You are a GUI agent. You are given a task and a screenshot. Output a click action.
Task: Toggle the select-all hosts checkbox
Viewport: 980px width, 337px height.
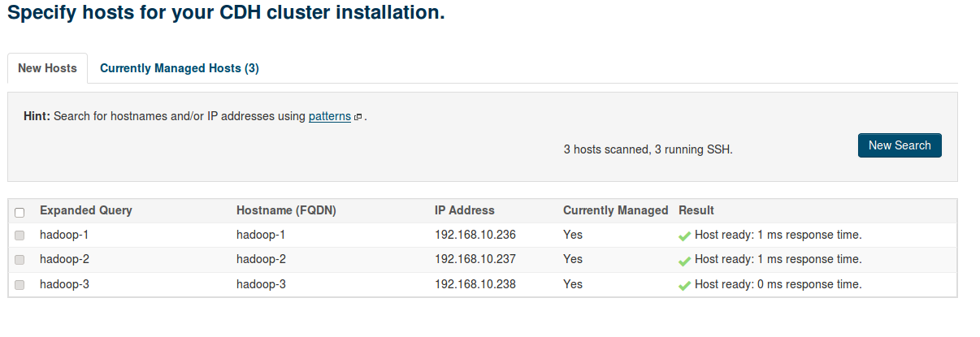pos(20,212)
